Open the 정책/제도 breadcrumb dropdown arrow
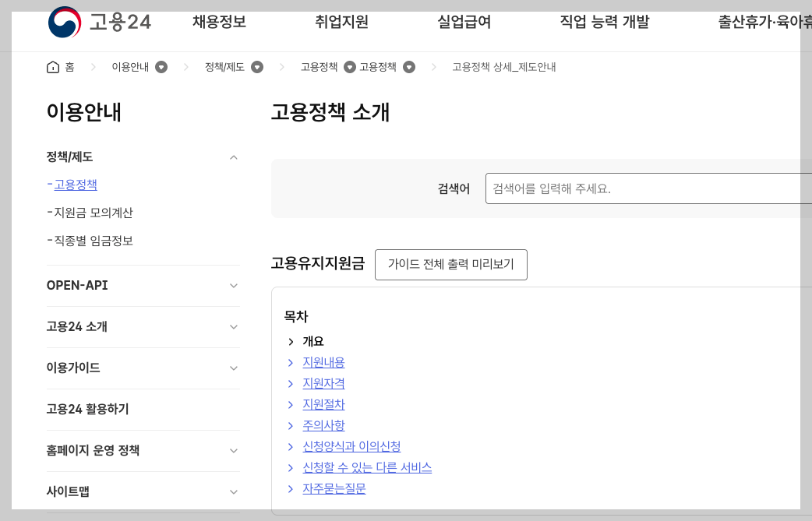The height and width of the screenshot is (521, 812). point(257,67)
